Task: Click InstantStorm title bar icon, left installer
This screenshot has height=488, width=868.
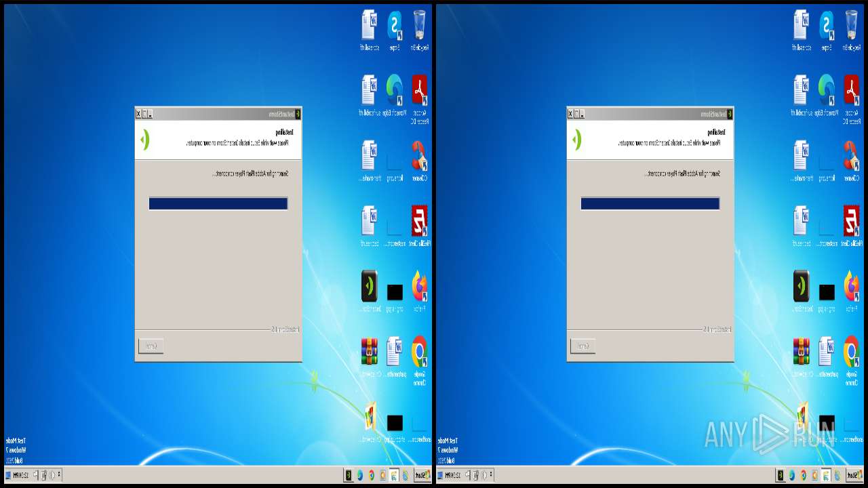Action: click(297, 114)
